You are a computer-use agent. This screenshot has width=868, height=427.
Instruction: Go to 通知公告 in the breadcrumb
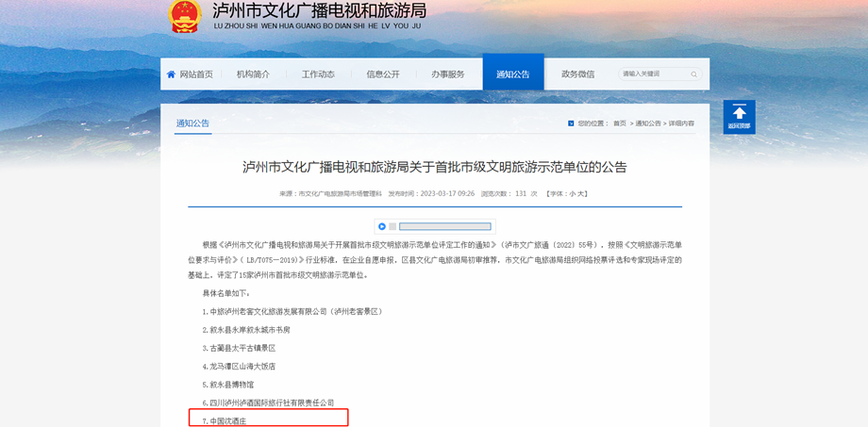[x=648, y=123]
